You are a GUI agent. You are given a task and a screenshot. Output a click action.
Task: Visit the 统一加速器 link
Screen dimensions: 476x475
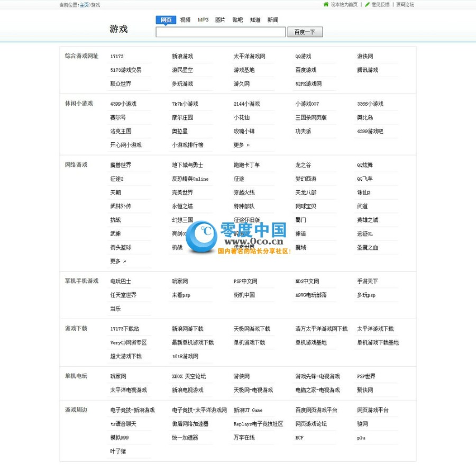click(185, 437)
